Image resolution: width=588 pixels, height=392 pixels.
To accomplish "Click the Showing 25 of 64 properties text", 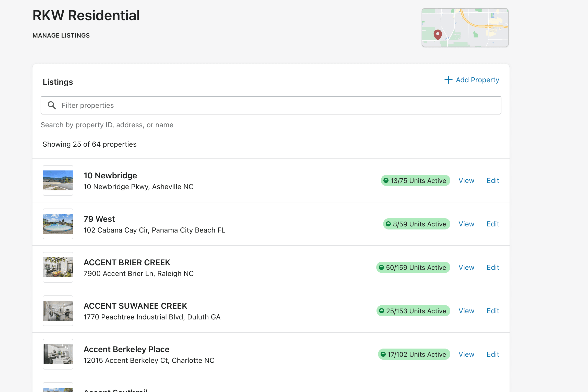I will (90, 144).
